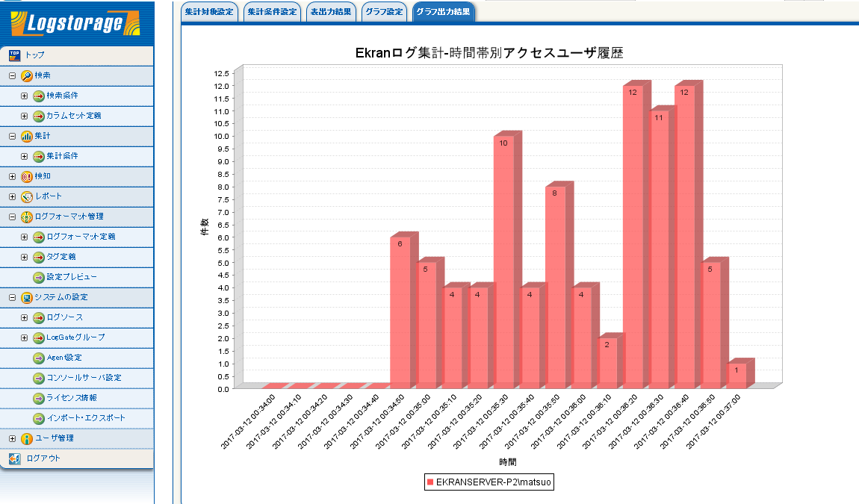859x504 pixels.
Task: Expand the 検索条件 node
Action: click(x=24, y=96)
